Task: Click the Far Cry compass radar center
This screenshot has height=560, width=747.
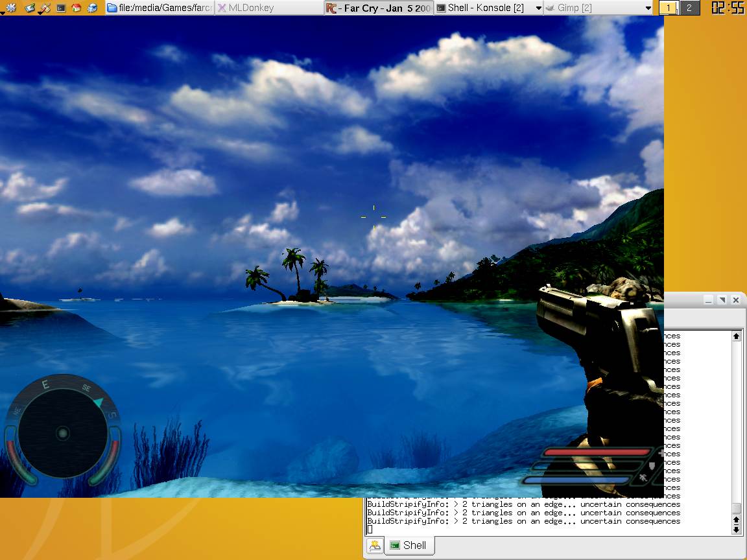Action: point(62,434)
